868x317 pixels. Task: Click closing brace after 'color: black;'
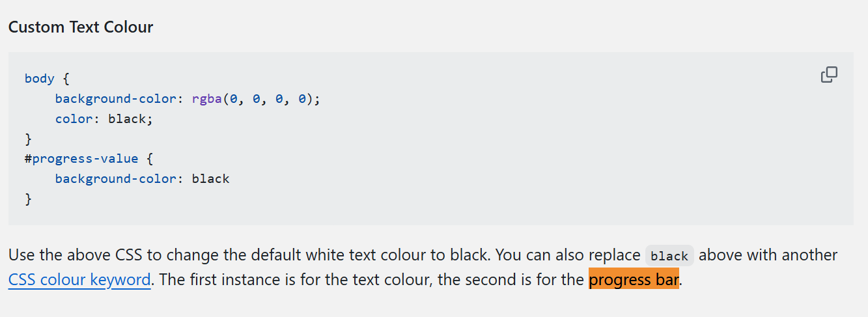(28, 139)
